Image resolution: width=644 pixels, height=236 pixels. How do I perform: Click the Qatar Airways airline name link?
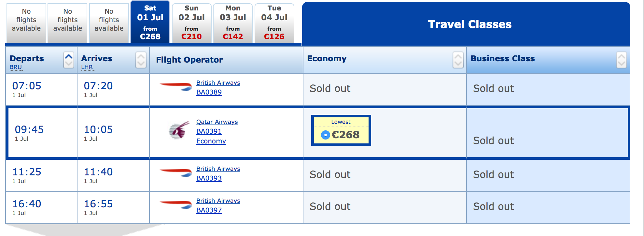217,122
